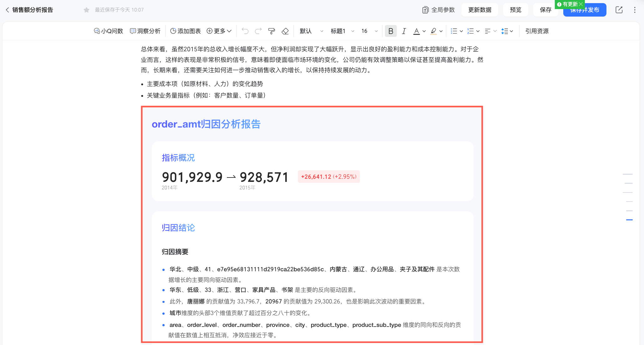Screen dimensions: 644x345
Task: Toggle italic formatting
Action: (x=404, y=31)
